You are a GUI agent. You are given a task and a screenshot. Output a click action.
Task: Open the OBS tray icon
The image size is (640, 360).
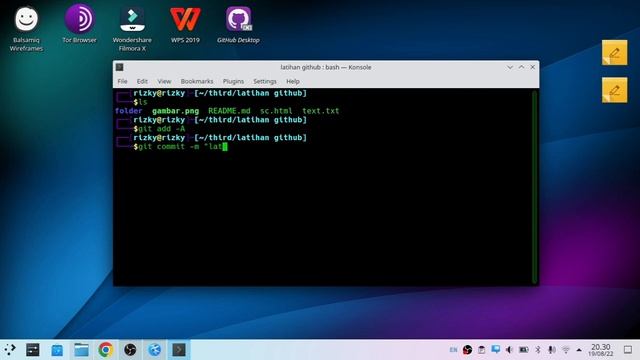[x=467, y=350]
